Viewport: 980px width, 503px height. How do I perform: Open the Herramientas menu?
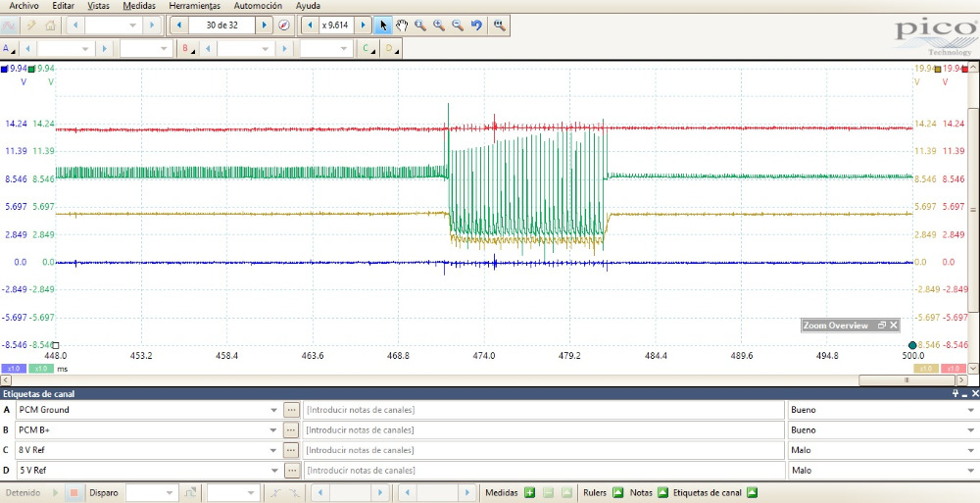[x=194, y=6]
